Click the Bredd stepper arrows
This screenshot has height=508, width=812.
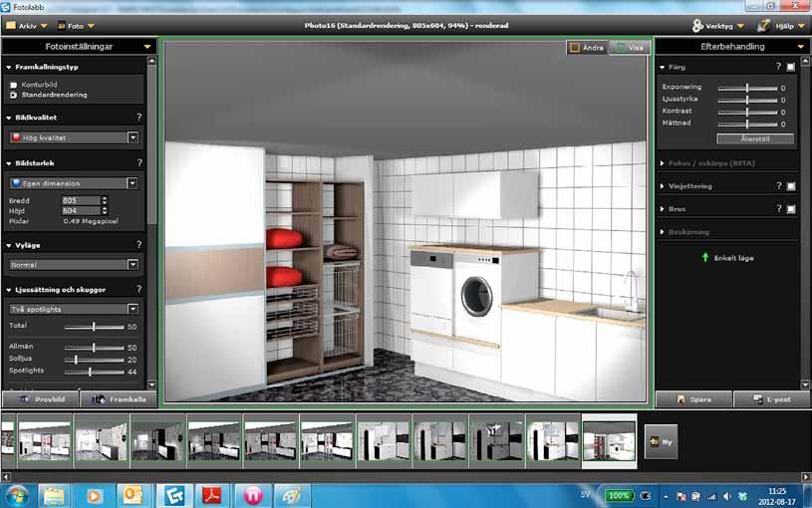[x=105, y=200]
